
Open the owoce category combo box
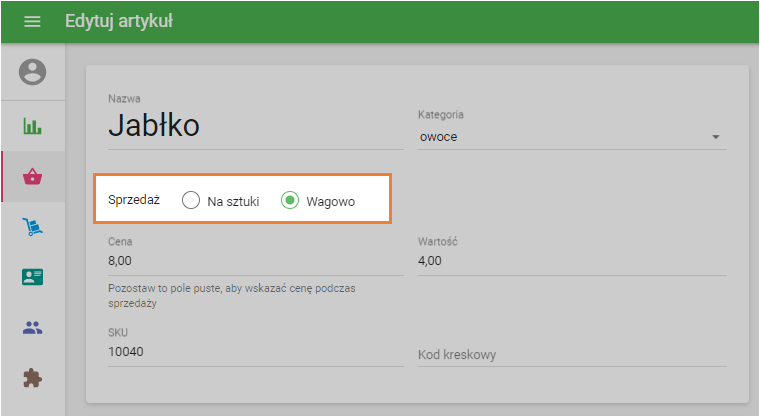572,137
